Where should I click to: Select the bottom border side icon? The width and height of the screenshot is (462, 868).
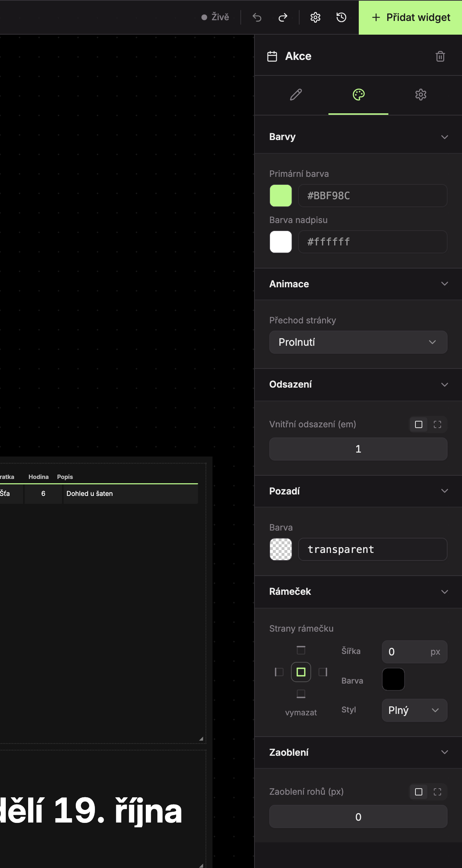point(301,694)
